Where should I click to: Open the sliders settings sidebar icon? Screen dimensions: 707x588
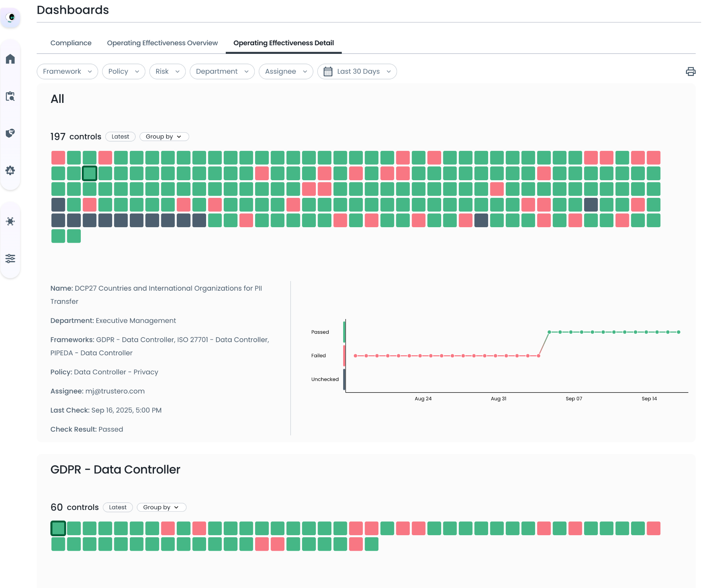[10, 258]
